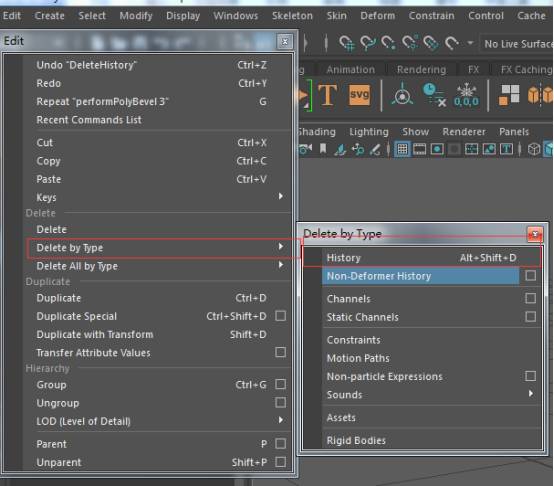The image size is (554, 486).
Task: Click the orange Type tool icon
Action: pos(328,95)
